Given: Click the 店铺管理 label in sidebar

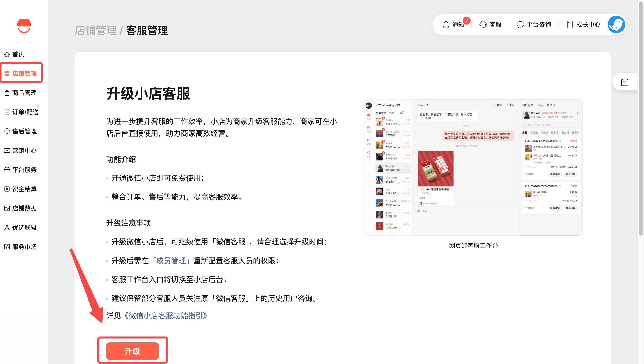Looking at the screenshot, I should point(25,73).
